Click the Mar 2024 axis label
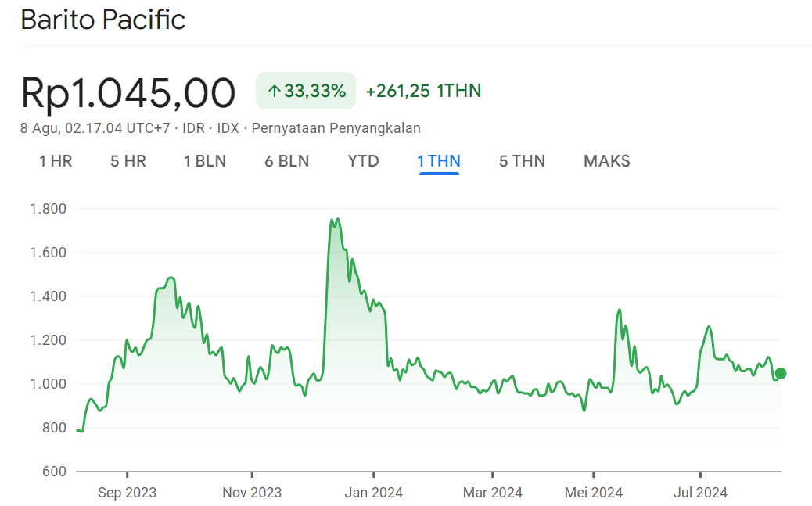 click(x=493, y=493)
